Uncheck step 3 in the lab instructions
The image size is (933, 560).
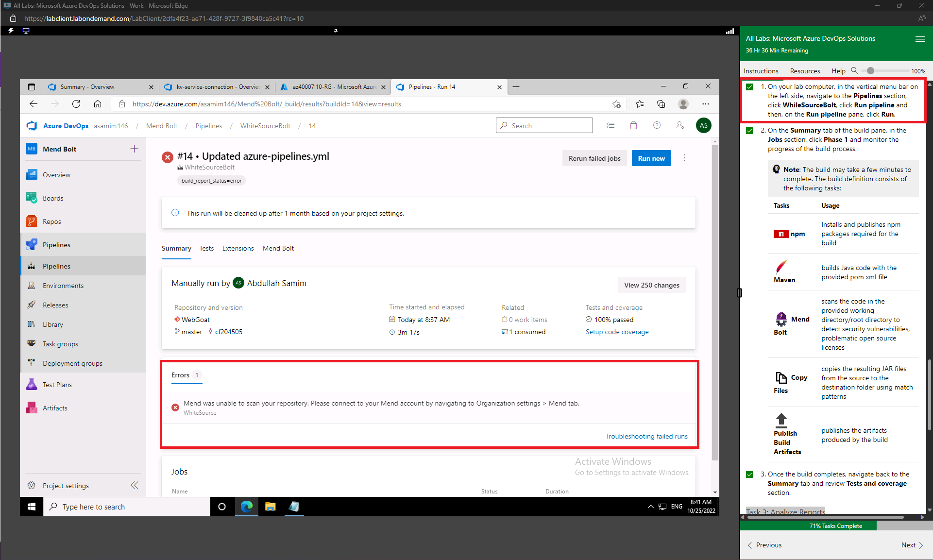coord(748,475)
